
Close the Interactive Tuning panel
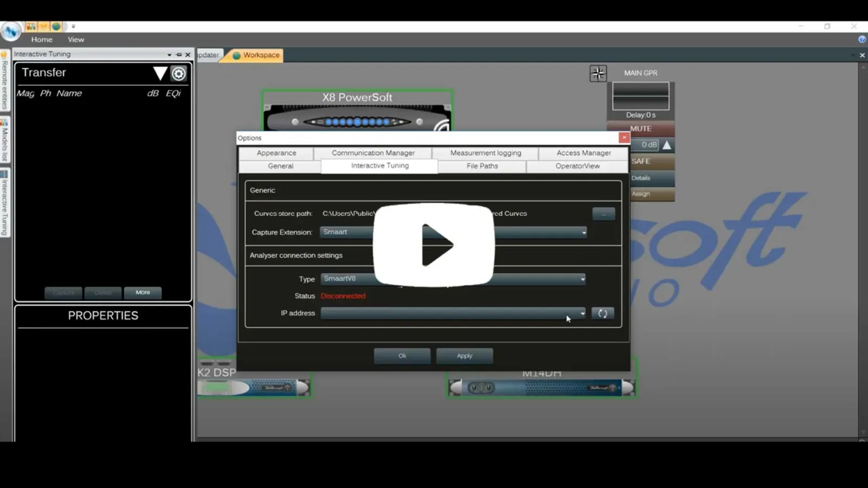[188, 55]
